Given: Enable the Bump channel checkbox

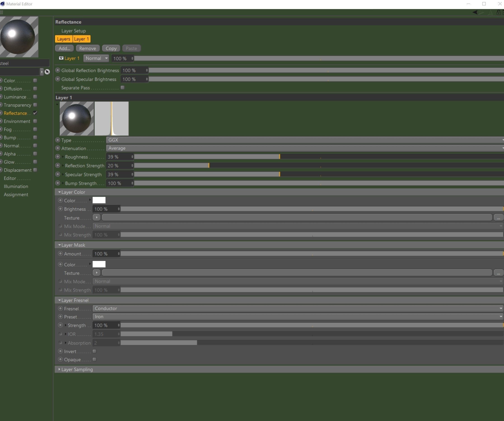Looking at the screenshot, I should point(35,137).
